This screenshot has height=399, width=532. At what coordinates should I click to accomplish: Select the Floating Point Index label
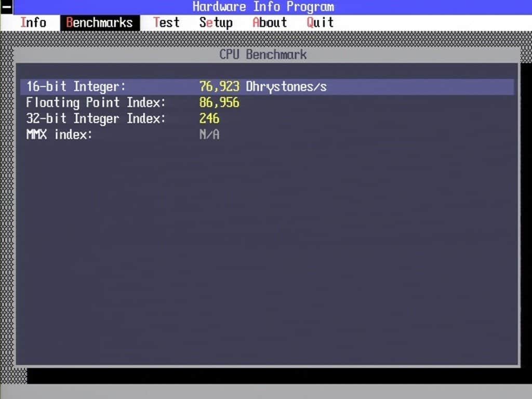(x=96, y=102)
